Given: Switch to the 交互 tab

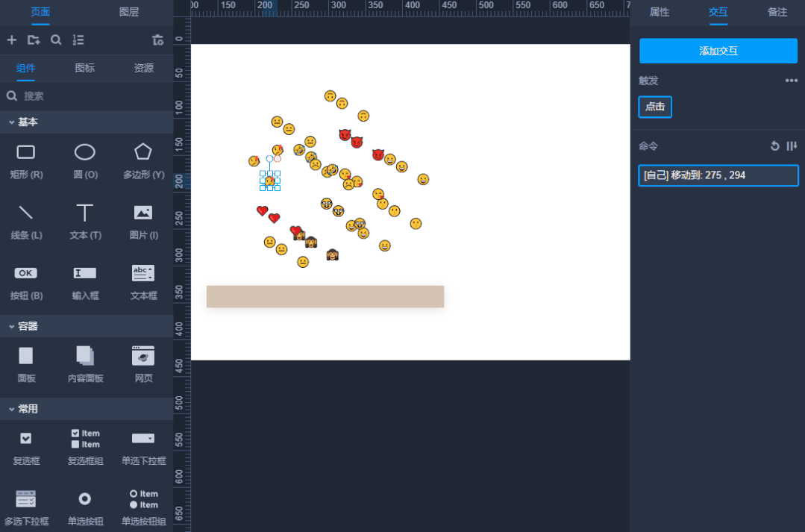Looking at the screenshot, I should pos(718,12).
